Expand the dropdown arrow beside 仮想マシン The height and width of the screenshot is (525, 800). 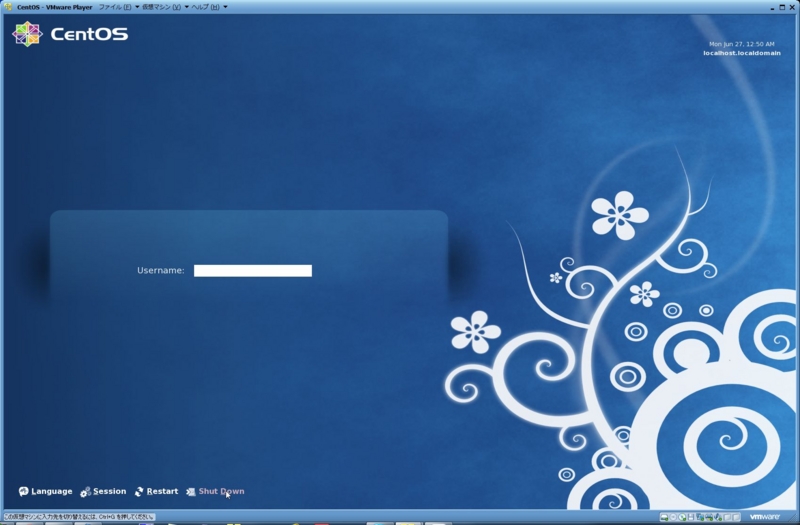point(186,7)
